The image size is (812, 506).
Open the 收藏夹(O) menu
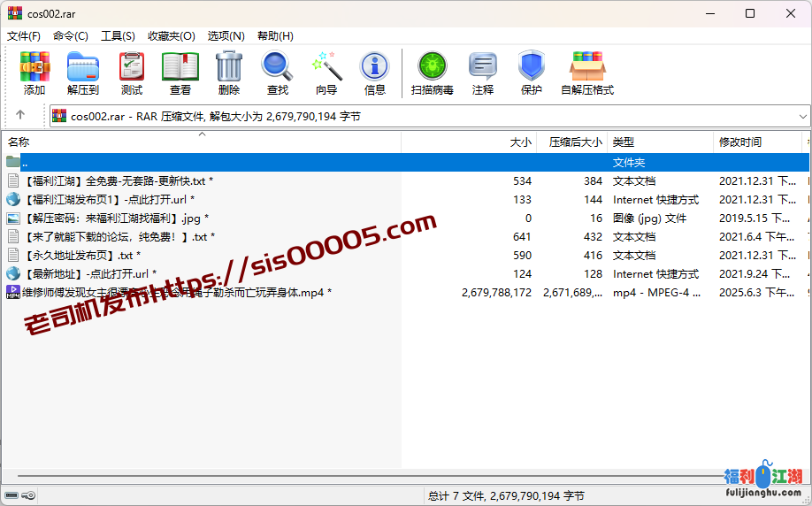click(172, 35)
